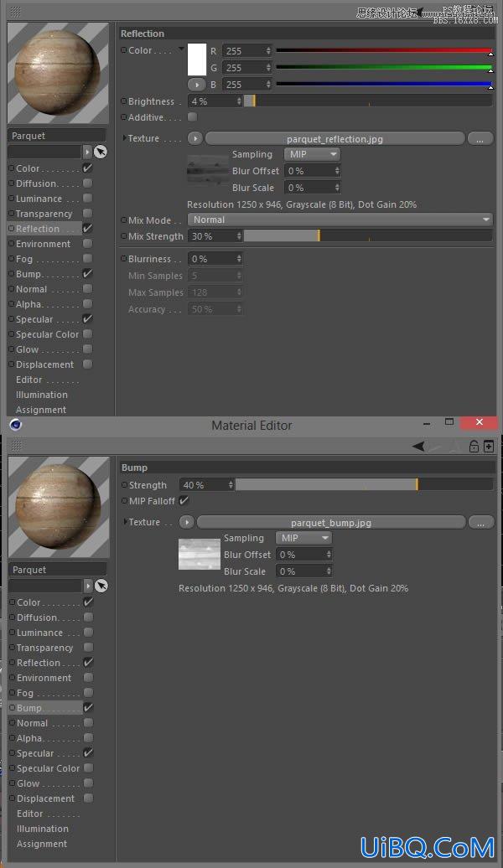Toggle Transparency channel checkbox in Bump window
Screen dimensions: 503x868
pos(89,647)
